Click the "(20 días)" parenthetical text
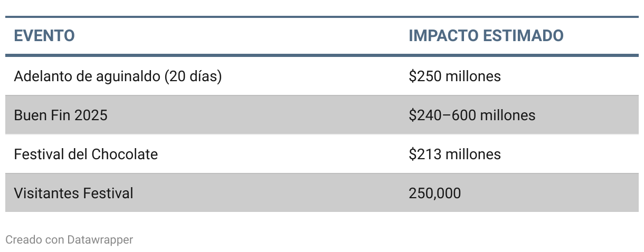Screen dimensions: 644x252 click(193, 76)
